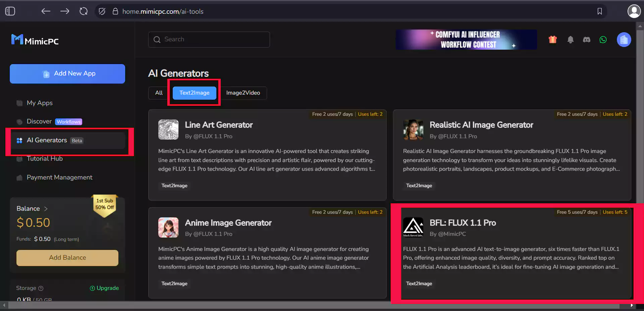Click the Line Art Generator thumbnail
This screenshot has height=311, width=644.
tap(168, 129)
